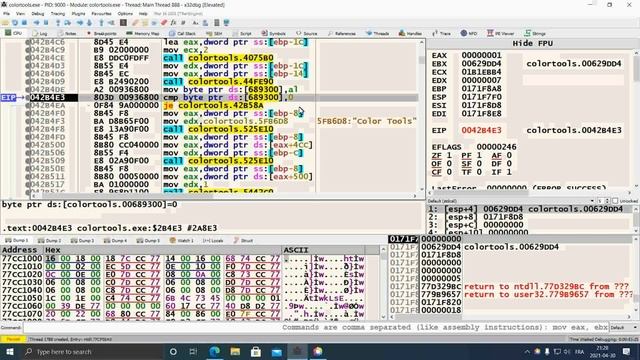Open Microsoft Edge from the taskbar
640x360 pixels.
point(214,351)
